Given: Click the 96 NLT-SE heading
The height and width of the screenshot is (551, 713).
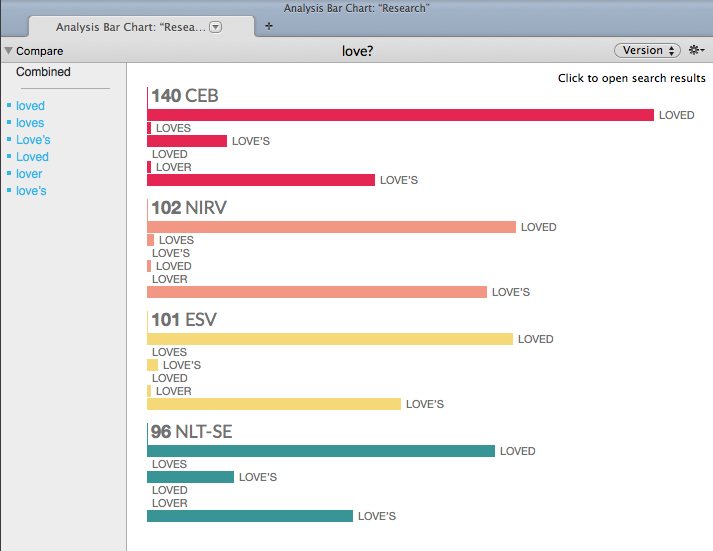Looking at the screenshot, I should [192, 432].
